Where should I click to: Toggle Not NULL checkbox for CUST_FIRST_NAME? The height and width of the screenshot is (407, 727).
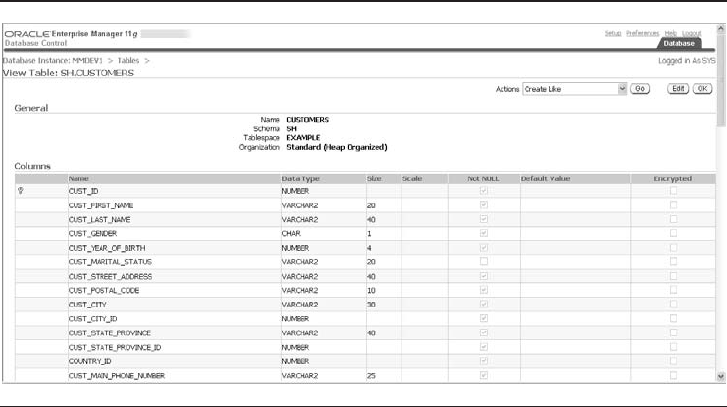[484, 205]
